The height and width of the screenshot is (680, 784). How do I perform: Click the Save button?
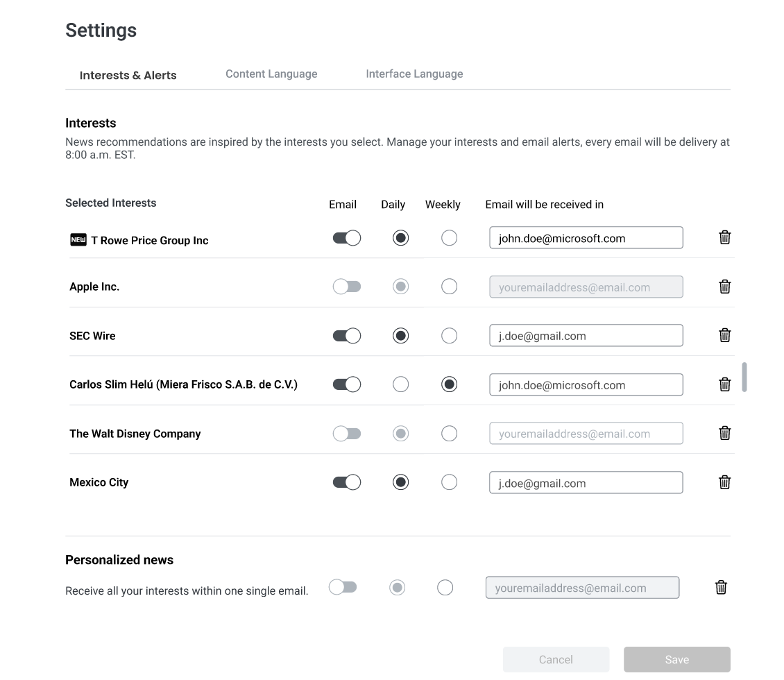tap(676, 660)
